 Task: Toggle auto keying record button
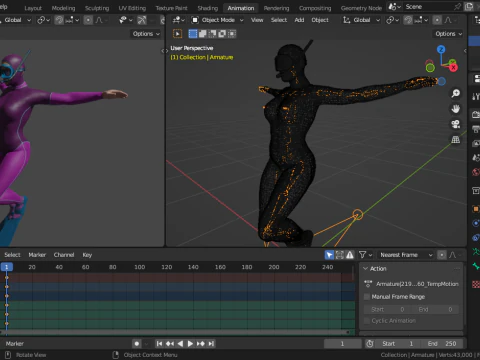pyautogui.click(x=136, y=344)
